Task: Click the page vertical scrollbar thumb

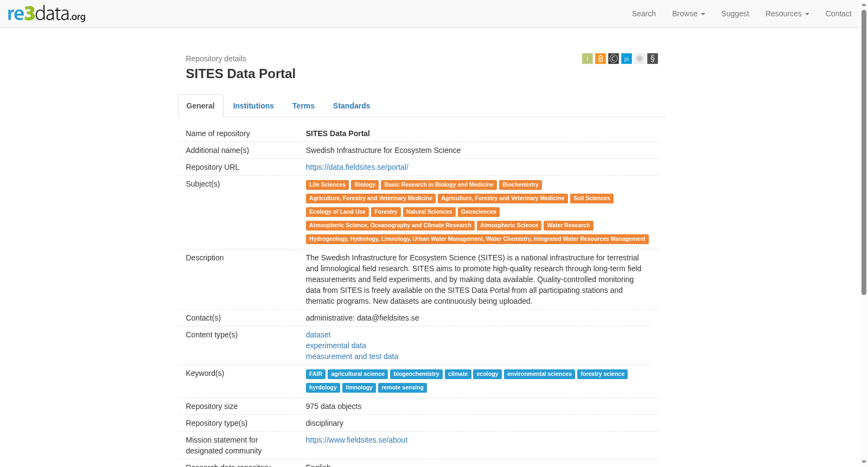Action: pyautogui.click(x=864, y=152)
